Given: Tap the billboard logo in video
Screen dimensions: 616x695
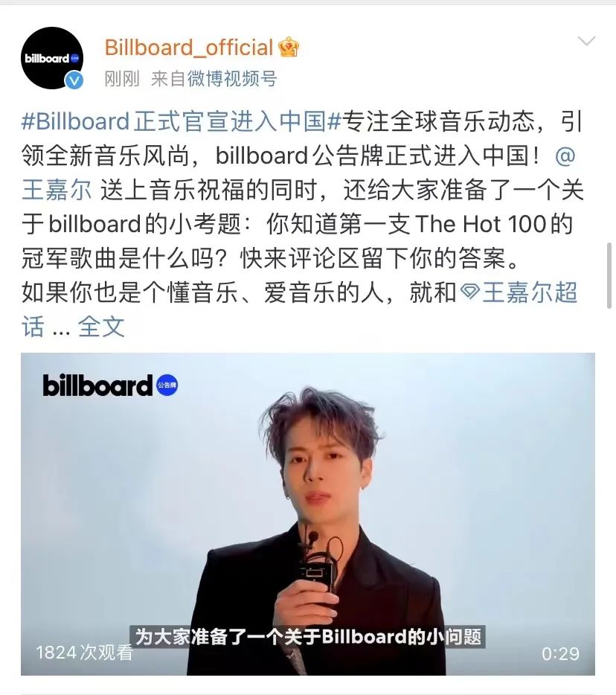Looking at the screenshot, I should (x=97, y=385).
